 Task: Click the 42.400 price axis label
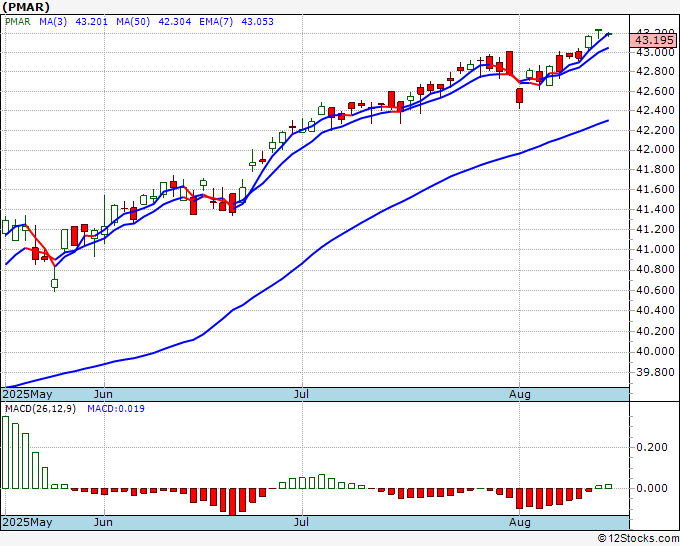(655, 111)
